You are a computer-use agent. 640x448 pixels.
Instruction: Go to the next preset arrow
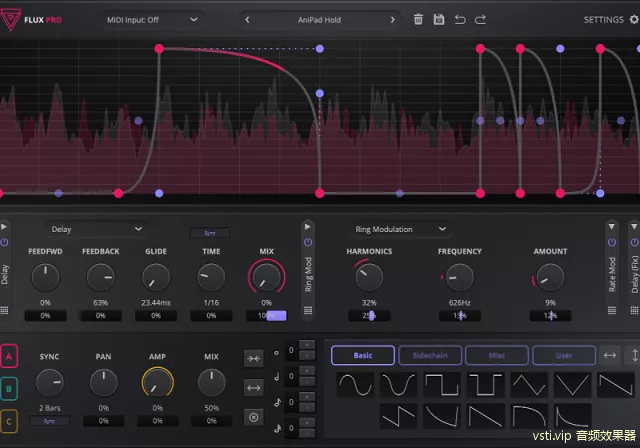[392, 19]
